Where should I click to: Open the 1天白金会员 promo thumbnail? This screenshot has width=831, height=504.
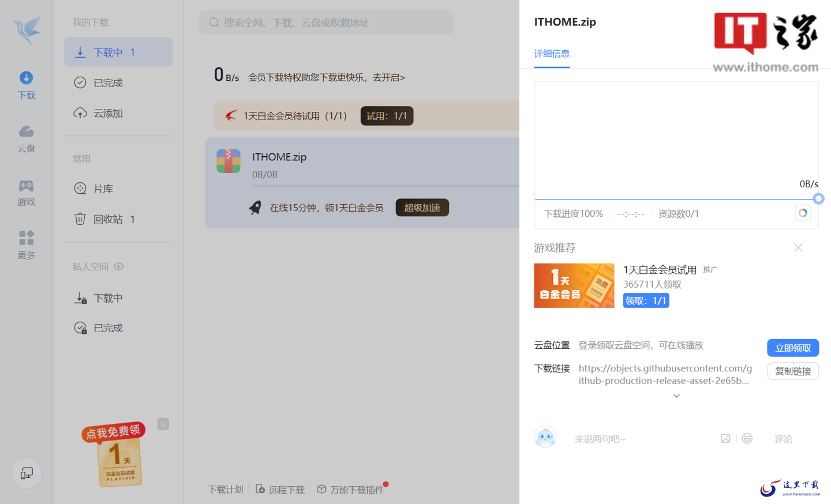574,285
